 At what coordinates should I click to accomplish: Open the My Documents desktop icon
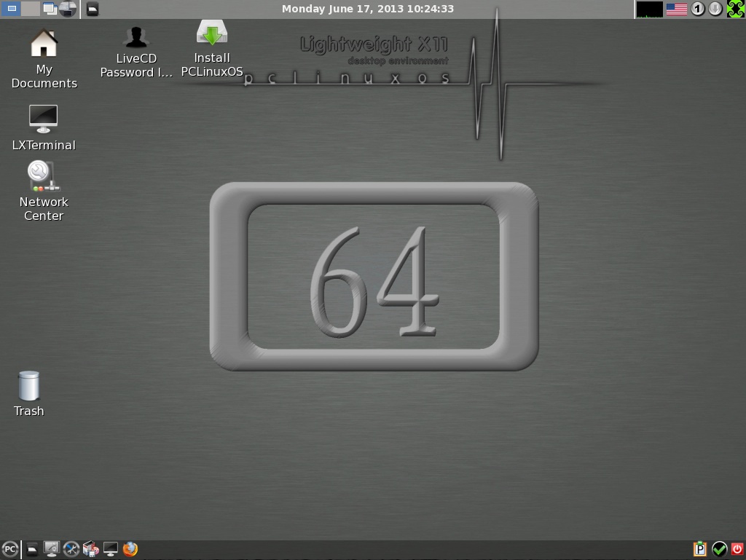coord(44,59)
